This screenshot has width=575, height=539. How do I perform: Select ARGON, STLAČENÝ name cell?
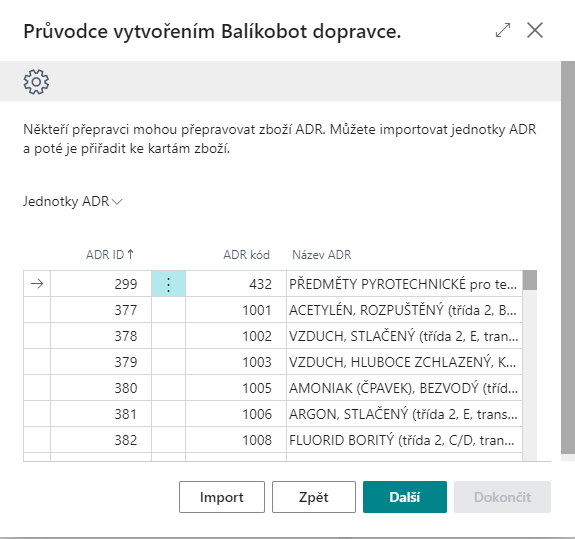pos(404,414)
